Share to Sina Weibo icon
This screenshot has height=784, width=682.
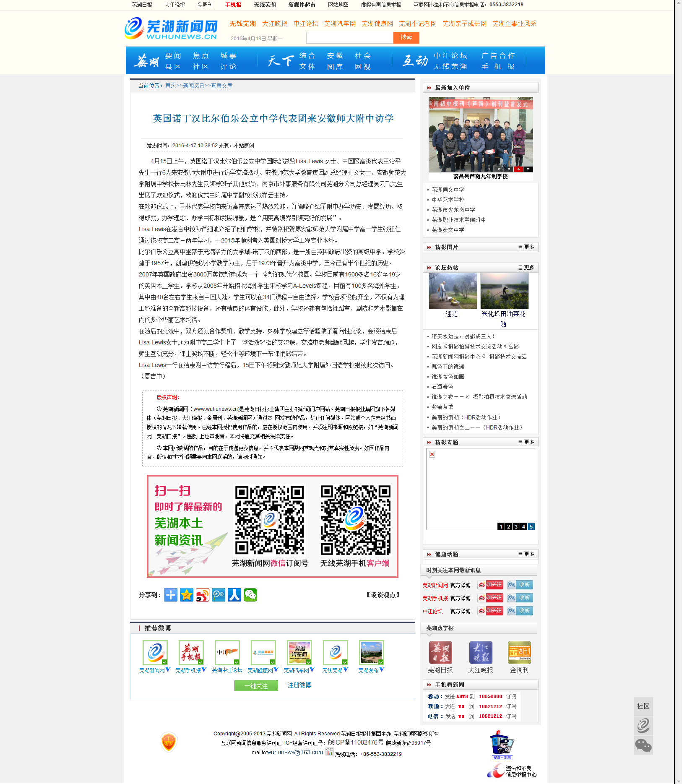point(203,595)
